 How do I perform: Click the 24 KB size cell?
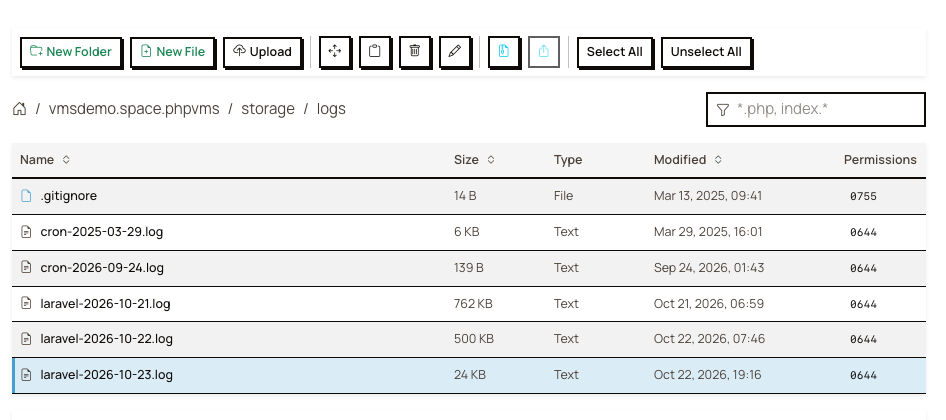(x=469, y=375)
